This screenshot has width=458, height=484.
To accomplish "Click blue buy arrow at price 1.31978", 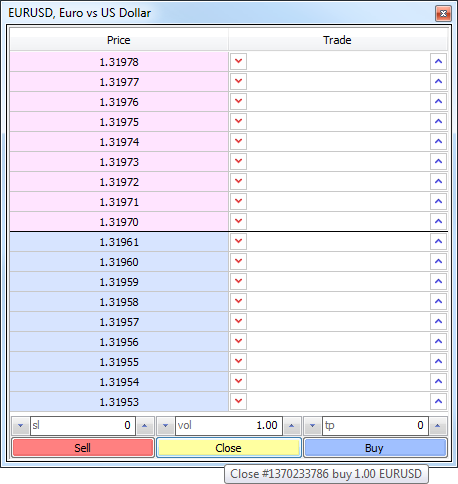I will [438, 61].
